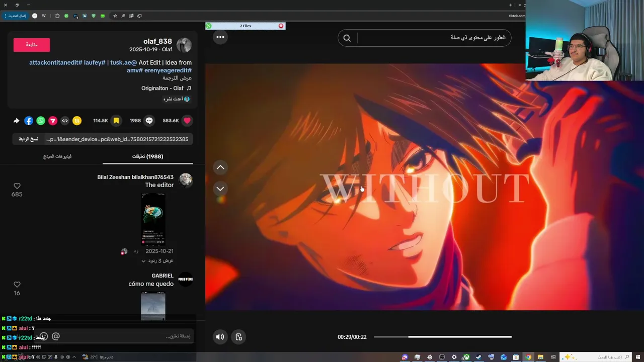Open the three-dots more options menu
Image resolution: width=644 pixels, height=362 pixels.
point(220,37)
